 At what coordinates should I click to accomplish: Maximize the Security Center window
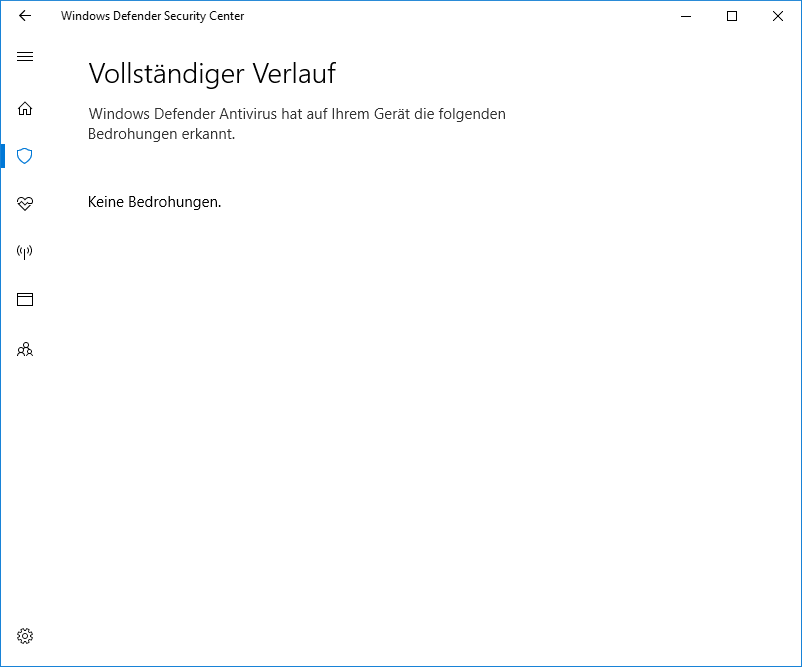(732, 16)
